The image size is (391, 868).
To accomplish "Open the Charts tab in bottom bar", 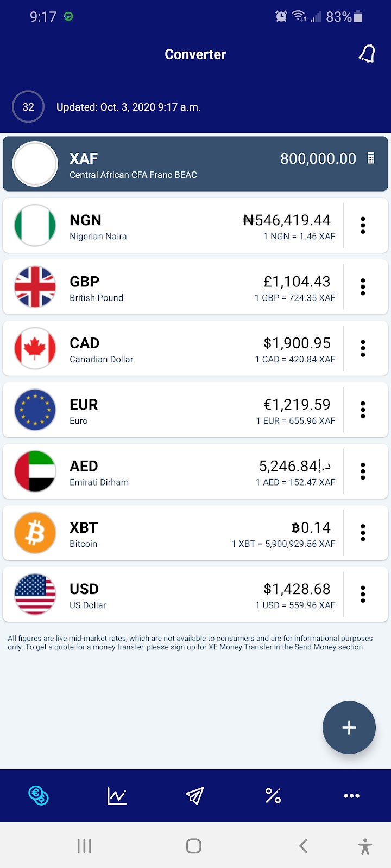I will click(117, 796).
